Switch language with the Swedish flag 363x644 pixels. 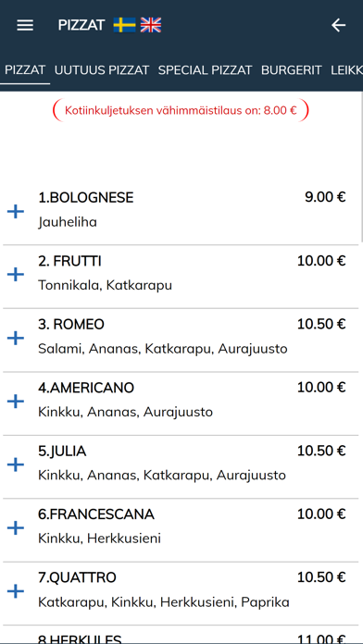(125, 25)
